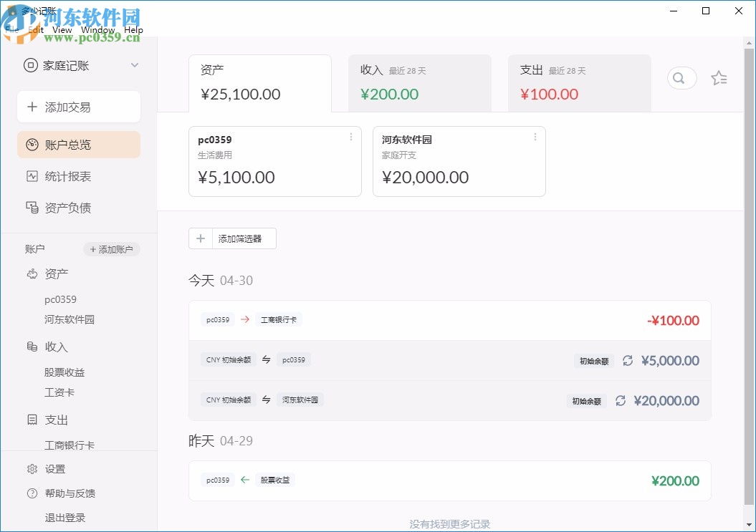The height and width of the screenshot is (532, 756).
Task: Click the green arrow before 股票收益
Action: coord(245,480)
